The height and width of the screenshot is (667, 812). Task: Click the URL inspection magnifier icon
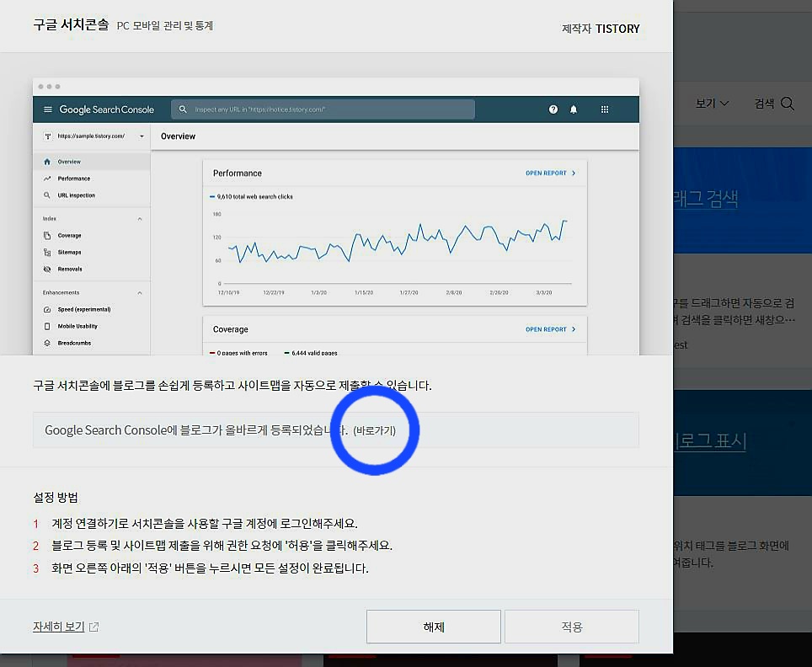click(x=47, y=195)
